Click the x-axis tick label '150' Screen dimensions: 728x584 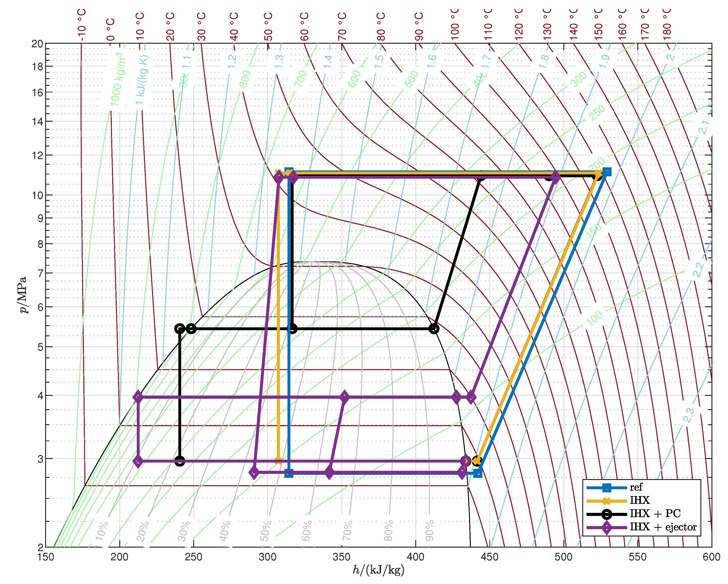[x=46, y=557]
